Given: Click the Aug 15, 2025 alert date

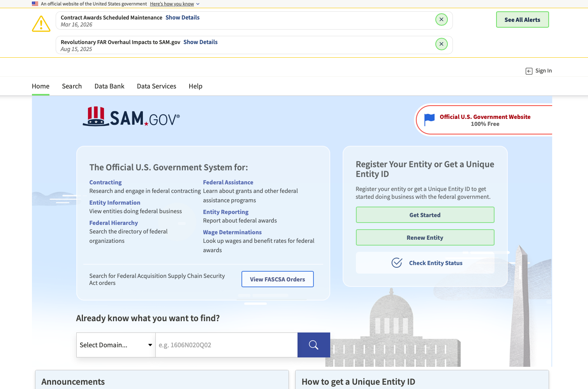Looking at the screenshot, I should [x=76, y=49].
